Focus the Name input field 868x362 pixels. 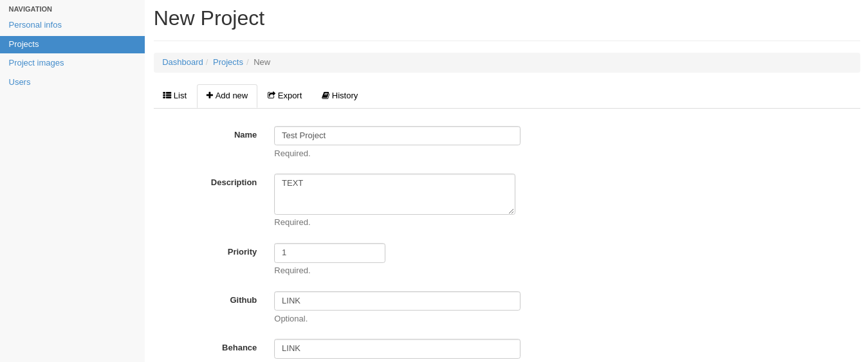point(397,136)
